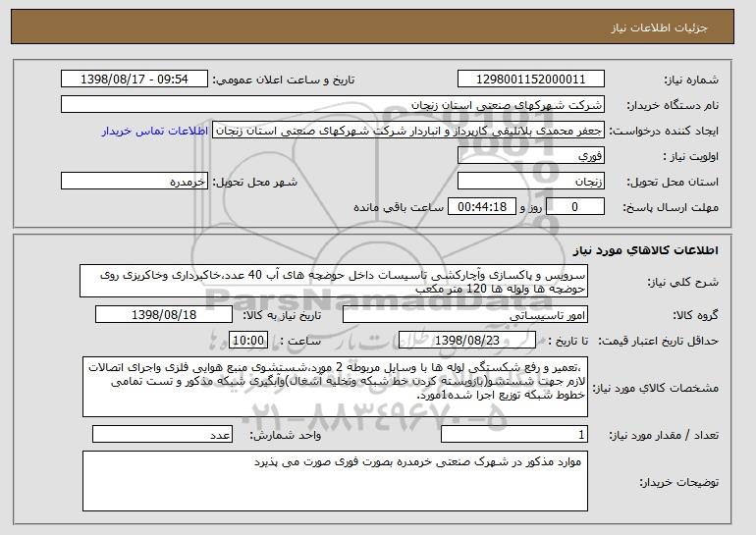Select the delivery city field خرمدره
This screenshot has width=756, height=535.
pos(135,182)
